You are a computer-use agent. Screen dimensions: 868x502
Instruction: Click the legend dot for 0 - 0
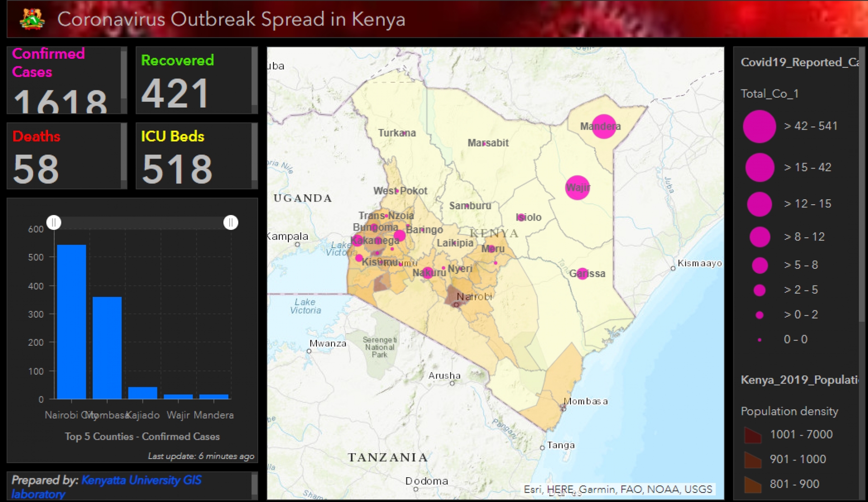pyautogui.click(x=759, y=340)
